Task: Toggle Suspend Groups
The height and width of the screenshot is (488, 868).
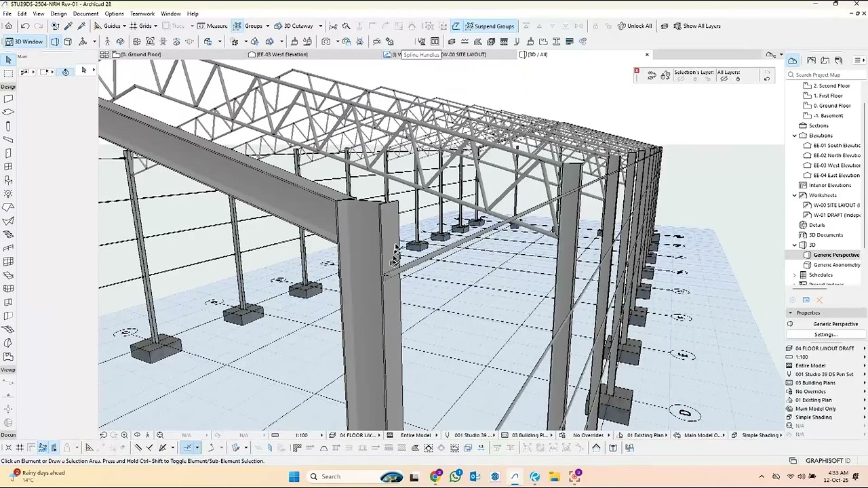Action: coord(489,26)
